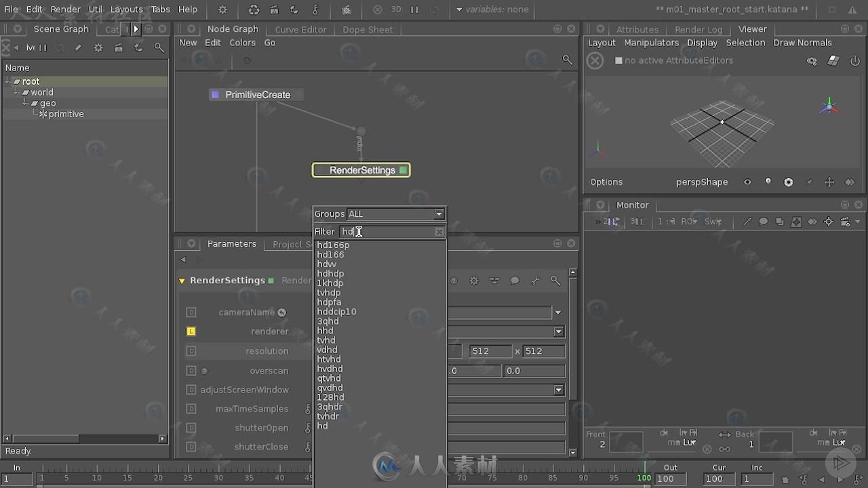Viewport: 868px width, 488px height.
Task: Open the Render menu
Action: (66, 9)
